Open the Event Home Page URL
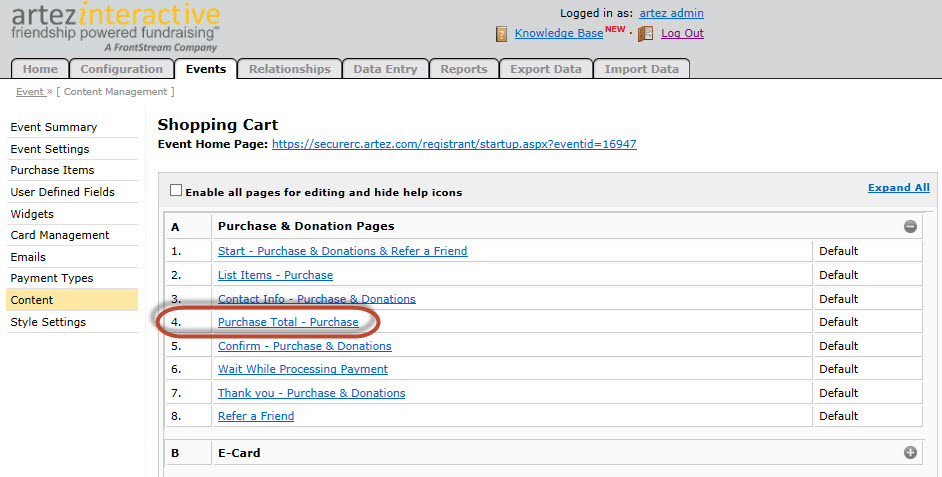 pos(454,144)
